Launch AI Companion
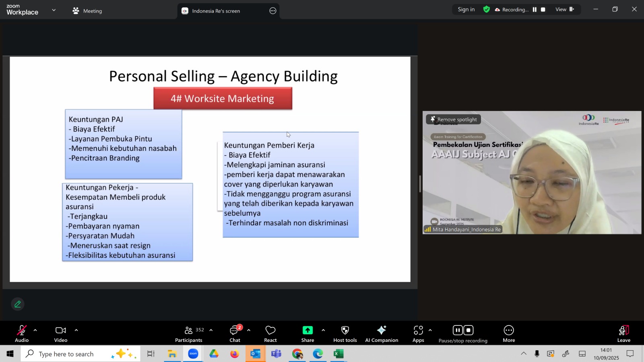 pyautogui.click(x=381, y=334)
